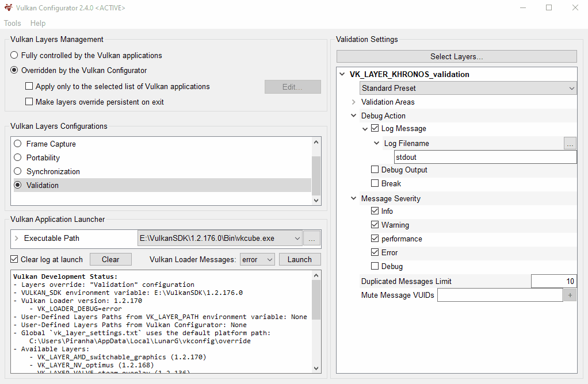Browse for log filename with ... button
Viewport: 588px width, 384px height.
pyautogui.click(x=570, y=144)
